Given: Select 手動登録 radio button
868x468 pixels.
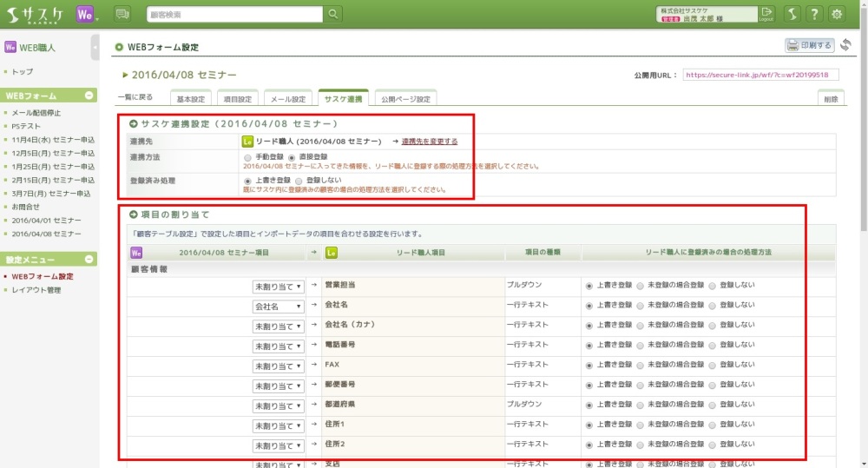Looking at the screenshot, I should [248, 156].
